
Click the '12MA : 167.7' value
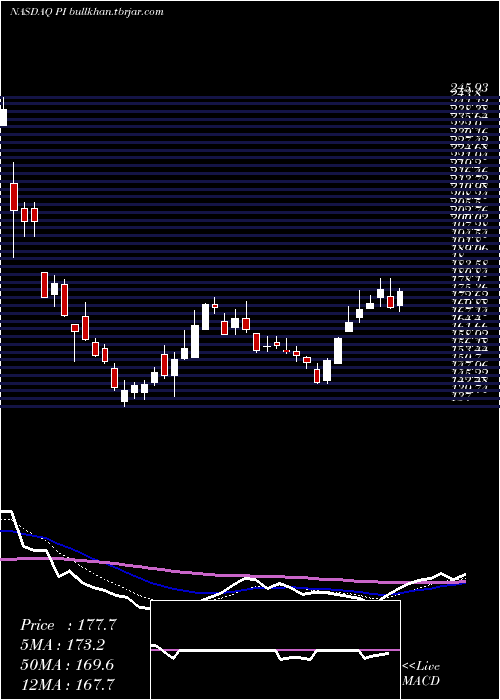point(67,684)
